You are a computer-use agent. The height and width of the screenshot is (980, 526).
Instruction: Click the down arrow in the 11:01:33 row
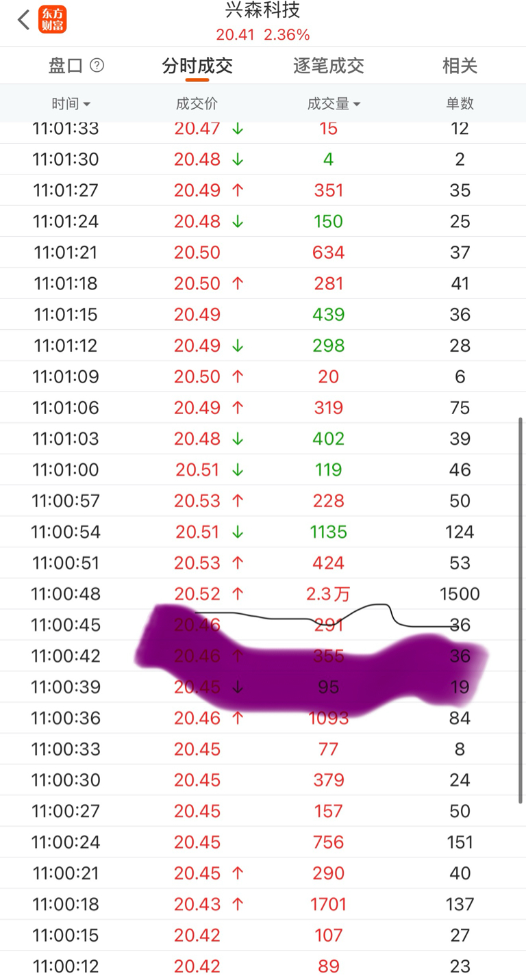[238, 128]
